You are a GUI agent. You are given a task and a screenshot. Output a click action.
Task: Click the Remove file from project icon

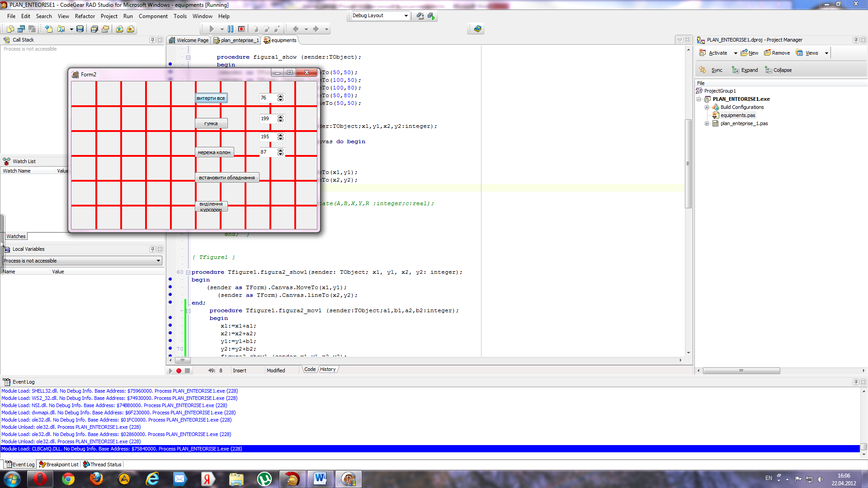click(x=131, y=29)
